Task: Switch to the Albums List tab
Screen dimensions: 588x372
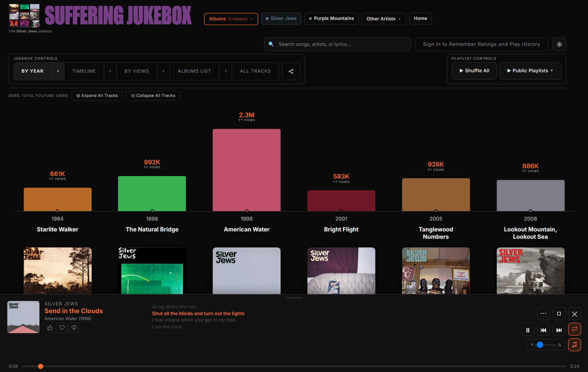Action: click(x=194, y=71)
